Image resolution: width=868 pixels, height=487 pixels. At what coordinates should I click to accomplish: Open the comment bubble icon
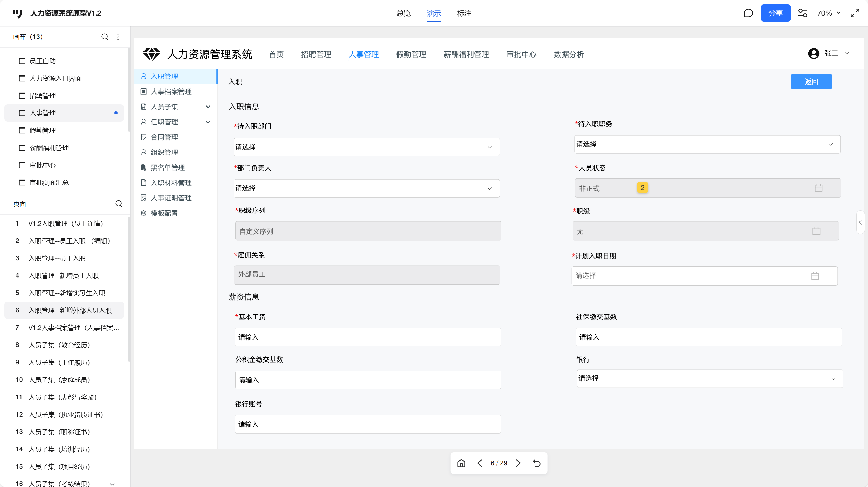click(748, 13)
